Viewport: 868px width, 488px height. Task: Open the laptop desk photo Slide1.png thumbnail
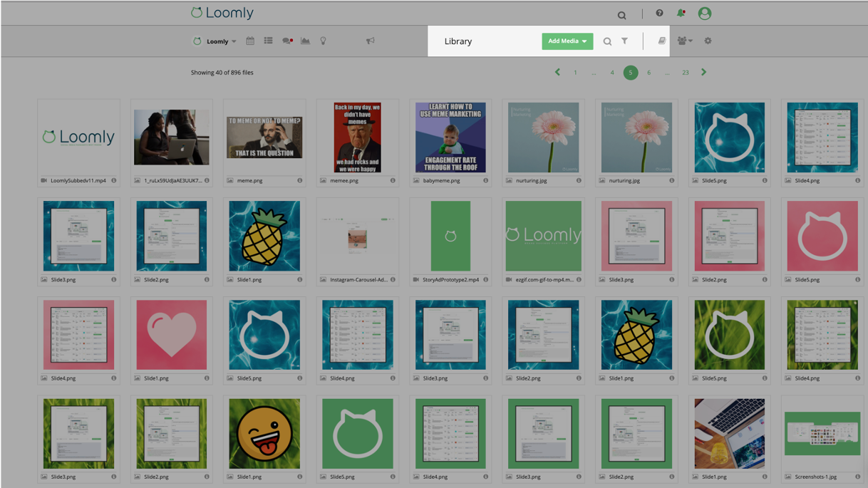[729, 433]
